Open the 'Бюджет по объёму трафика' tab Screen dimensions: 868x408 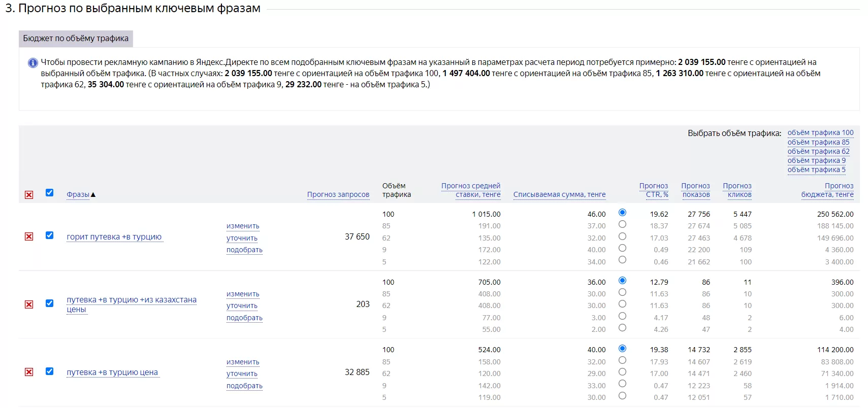[x=76, y=39]
